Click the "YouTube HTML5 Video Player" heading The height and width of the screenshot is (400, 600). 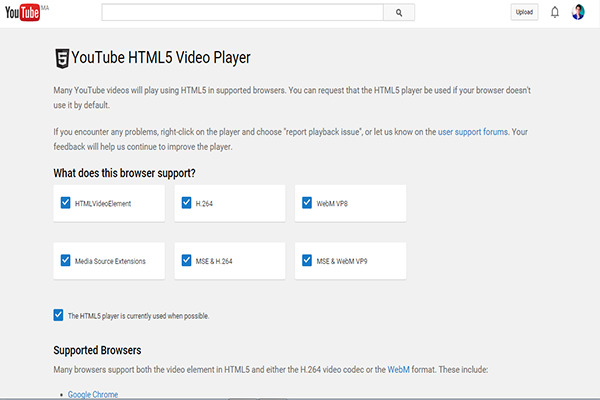pos(161,58)
